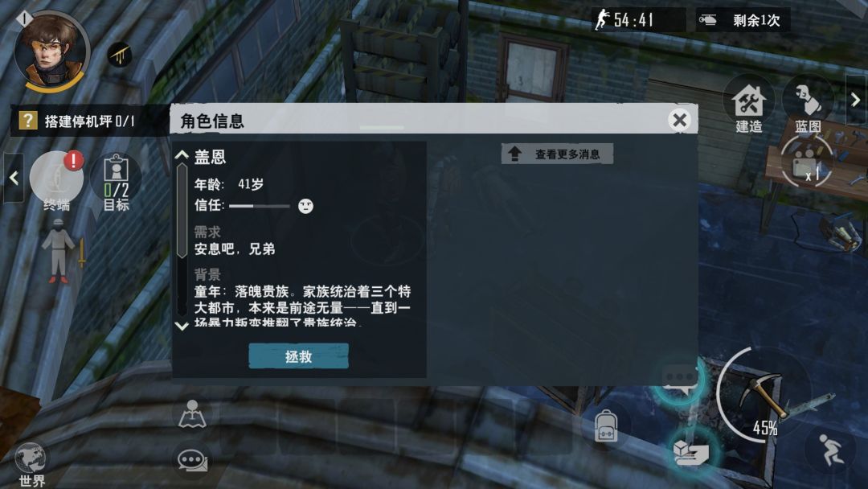Click the down chevron below the scrollbar
Screen dimensions: 868x489
click(182, 326)
